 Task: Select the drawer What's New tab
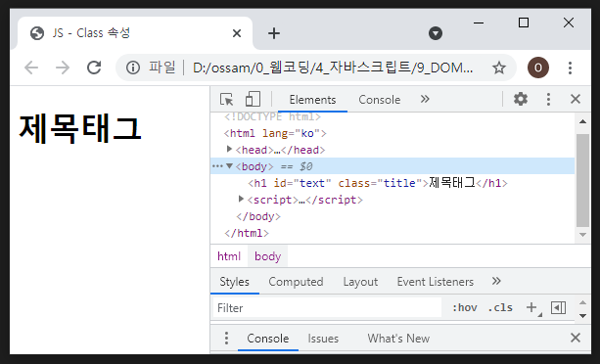click(x=398, y=339)
